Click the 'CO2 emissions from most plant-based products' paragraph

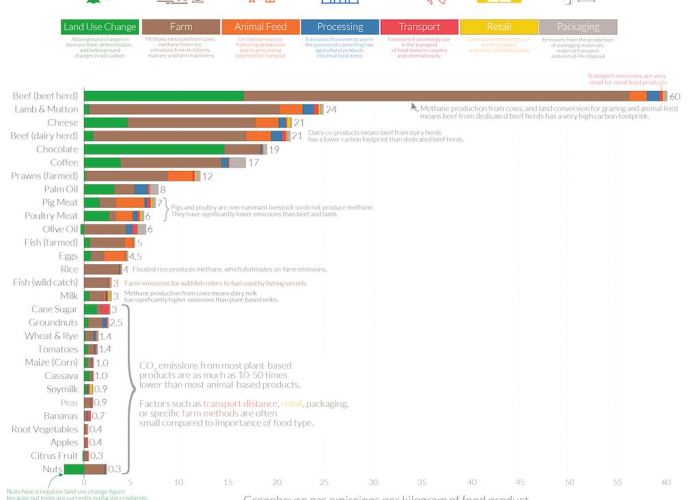pyautogui.click(x=220, y=375)
